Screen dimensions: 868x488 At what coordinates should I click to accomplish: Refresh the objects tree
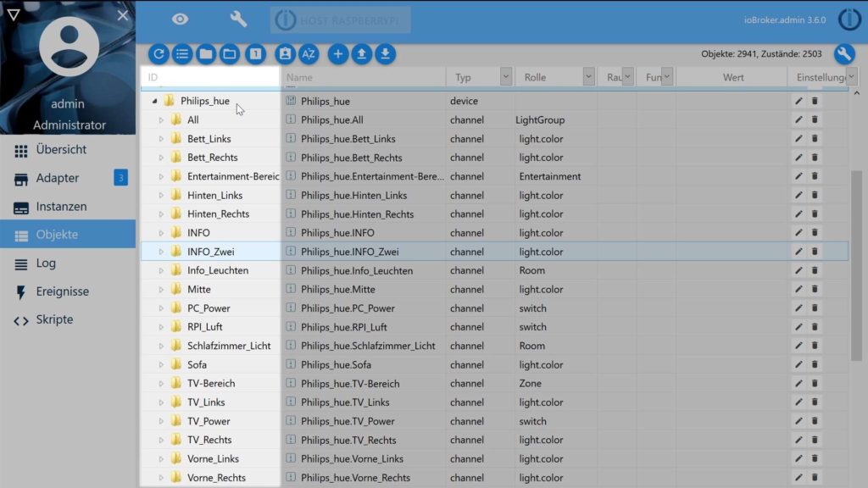click(159, 53)
